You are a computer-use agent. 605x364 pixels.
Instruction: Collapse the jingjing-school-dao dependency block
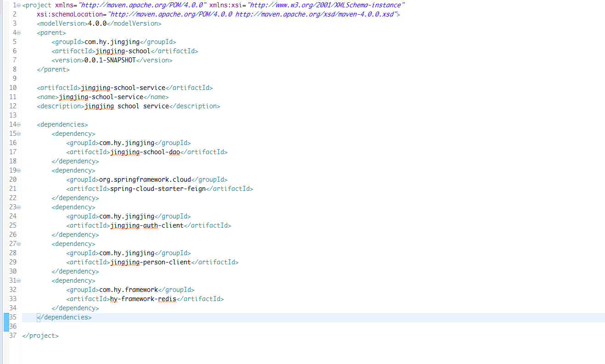coord(19,134)
